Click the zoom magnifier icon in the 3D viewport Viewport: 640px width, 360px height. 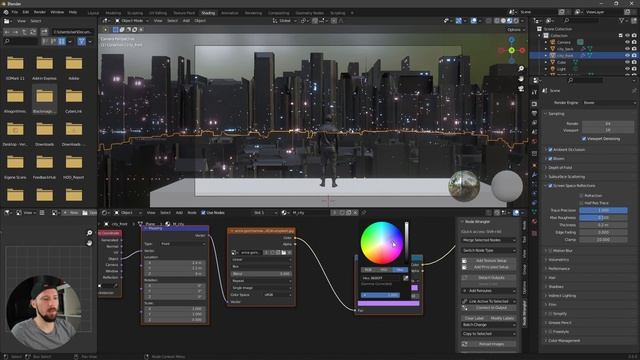tap(521, 69)
